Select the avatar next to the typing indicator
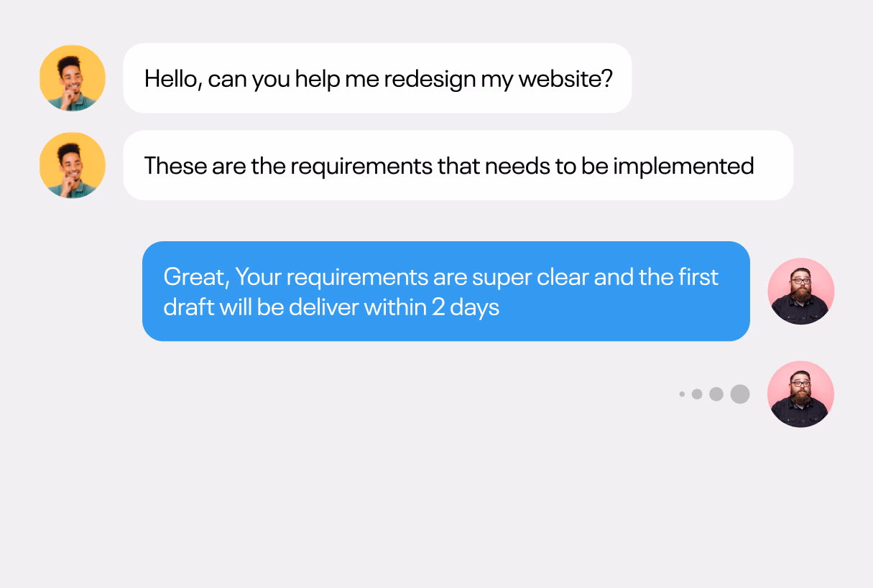 (800, 393)
